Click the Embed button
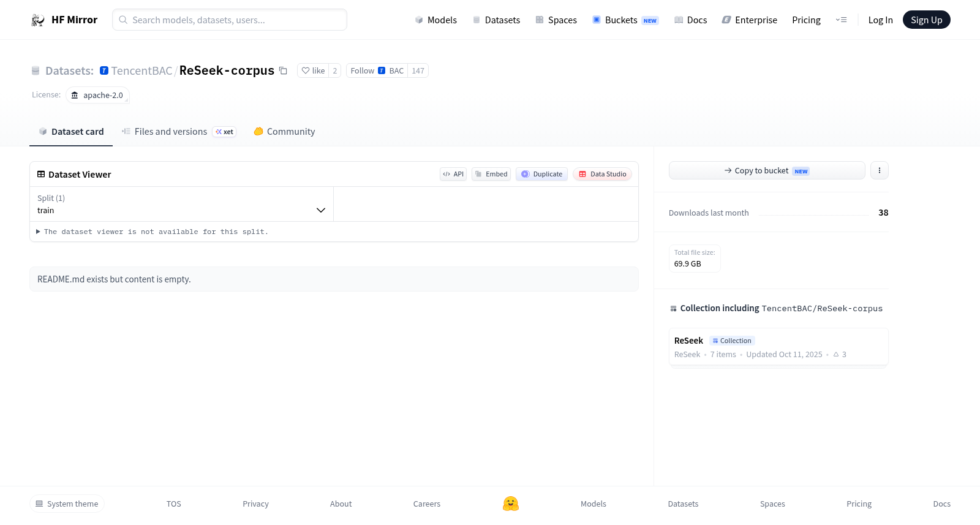This screenshot has width=980, height=525. click(x=491, y=174)
